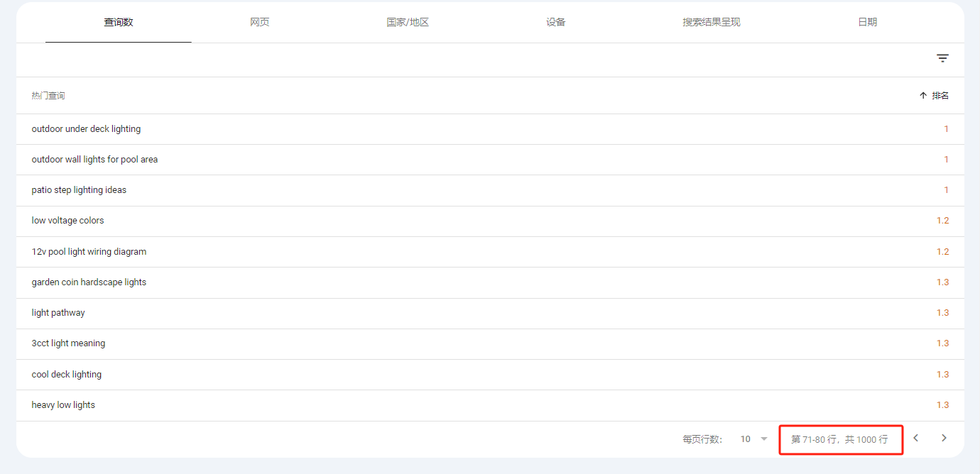Select the 'heavy low lights' query
Image resolution: width=980 pixels, height=474 pixels.
pyautogui.click(x=63, y=405)
